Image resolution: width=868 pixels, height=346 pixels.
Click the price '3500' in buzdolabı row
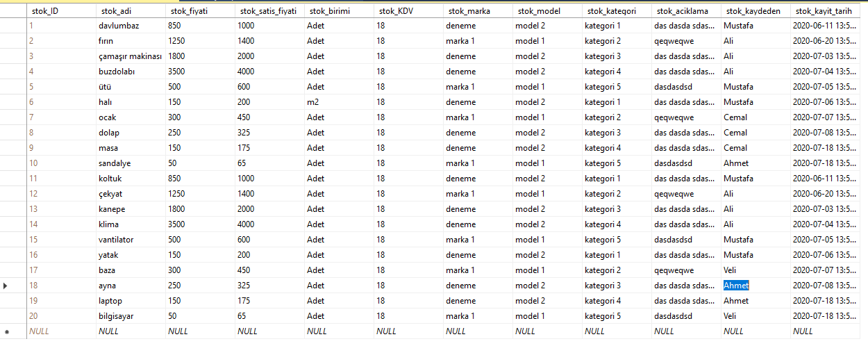200,72
